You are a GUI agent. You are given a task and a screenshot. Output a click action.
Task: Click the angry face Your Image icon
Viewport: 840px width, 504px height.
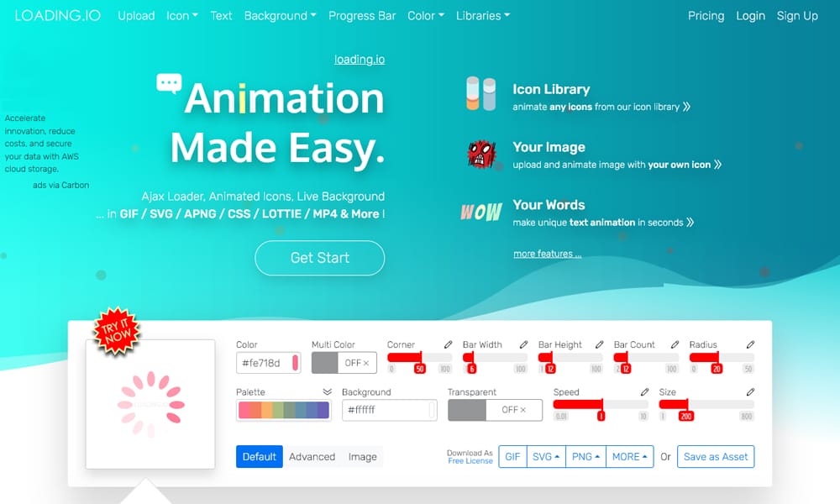coord(481,154)
